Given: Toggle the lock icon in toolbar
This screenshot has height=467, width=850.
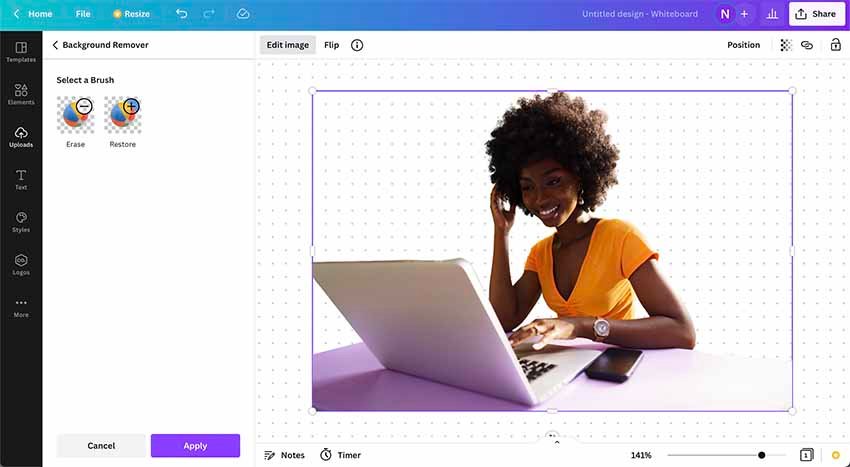Looking at the screenshot, I should point(835,45).
